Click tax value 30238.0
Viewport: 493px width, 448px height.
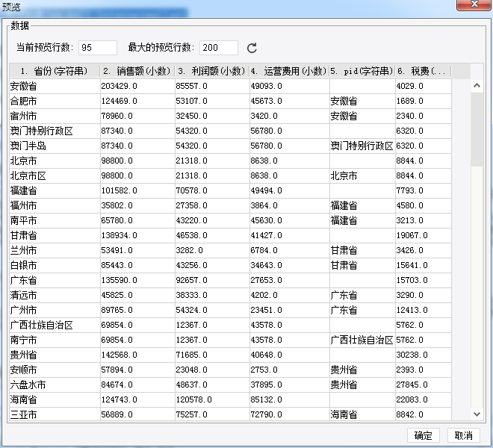[x=424, y=355]
